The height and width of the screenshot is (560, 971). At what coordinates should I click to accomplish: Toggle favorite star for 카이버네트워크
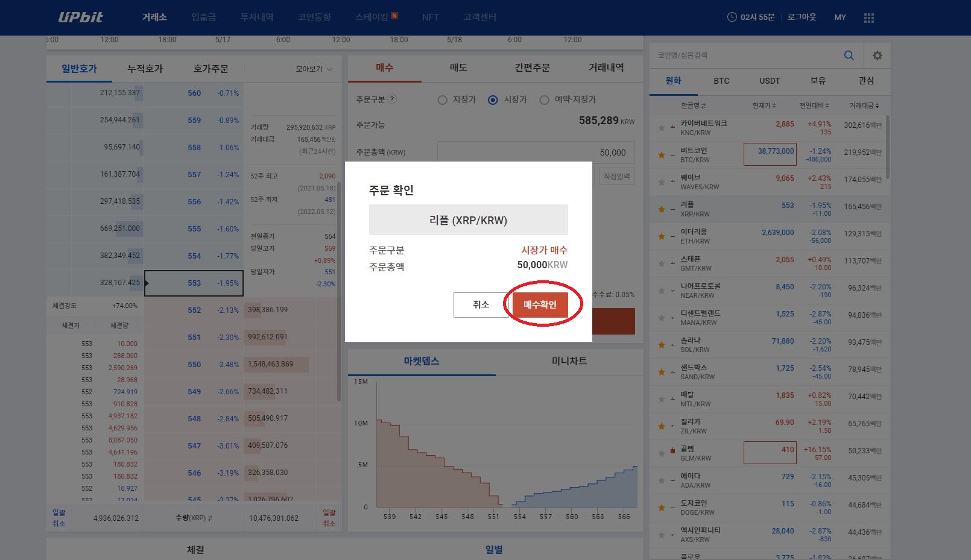(x=662, y=128)
